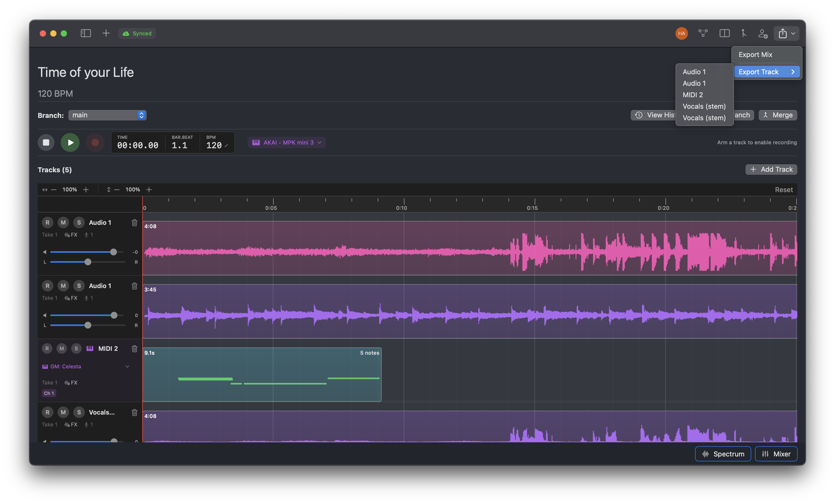835x504 pixels.
Task: Click the record button in the transport
Action: pyautogui.click(x=95, y=142)
